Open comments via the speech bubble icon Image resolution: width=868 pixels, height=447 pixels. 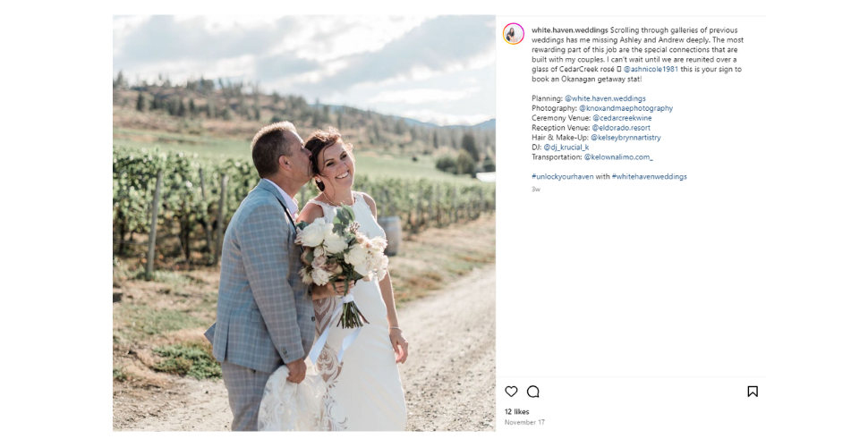533,392
